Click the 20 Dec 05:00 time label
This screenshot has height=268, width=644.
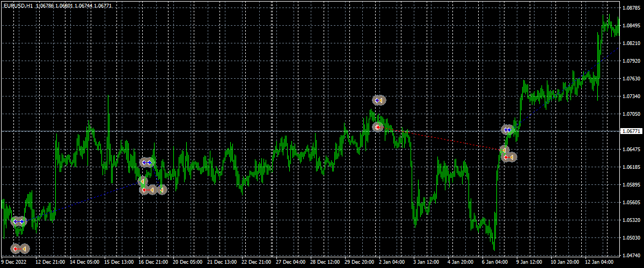(x=188, y=263)
